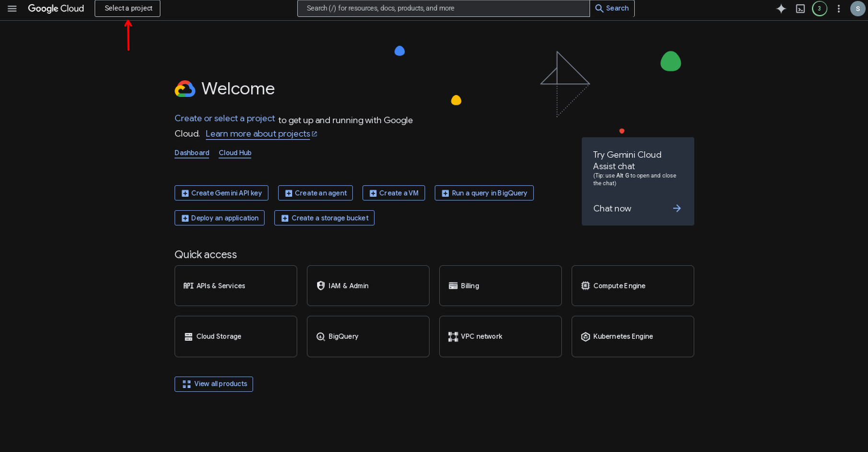Click the VPC network card label

[x=481, y=336]
